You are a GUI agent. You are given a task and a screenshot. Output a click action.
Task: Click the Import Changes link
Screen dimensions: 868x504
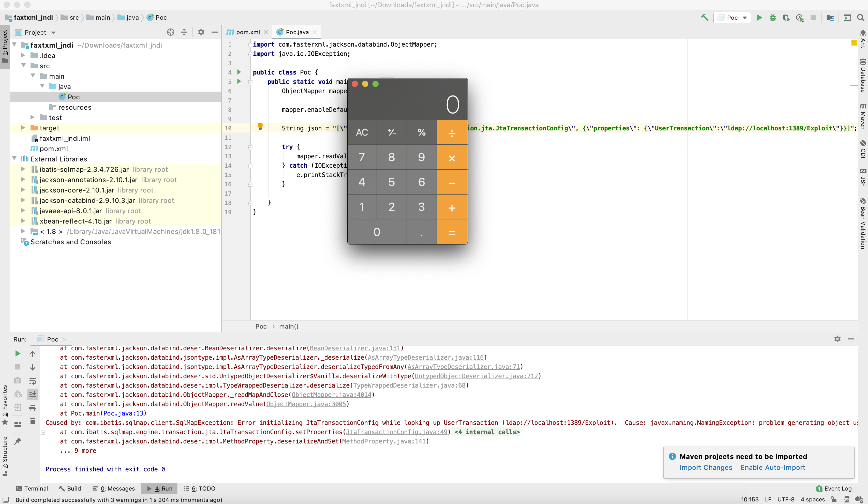[x=705, y=468]
